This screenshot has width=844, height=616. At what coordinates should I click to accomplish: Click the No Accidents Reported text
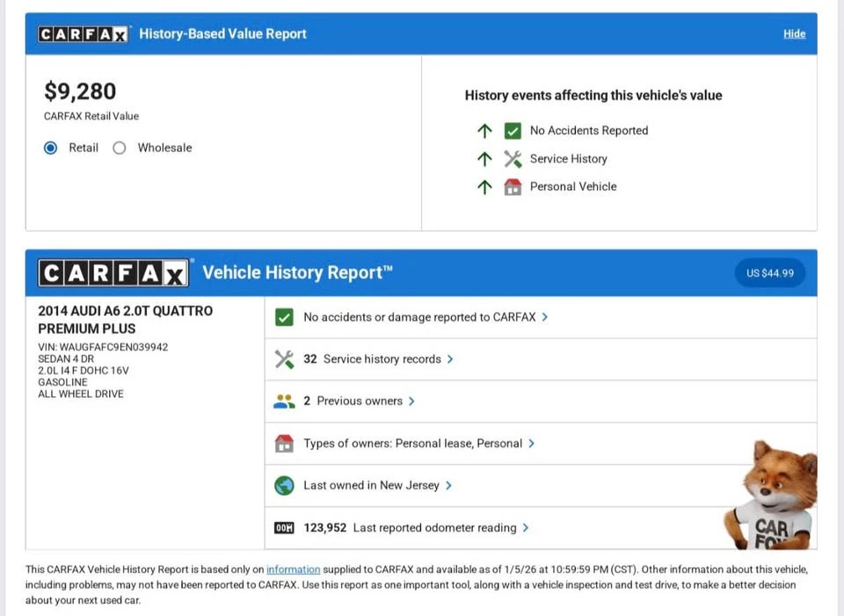[589, 131]
